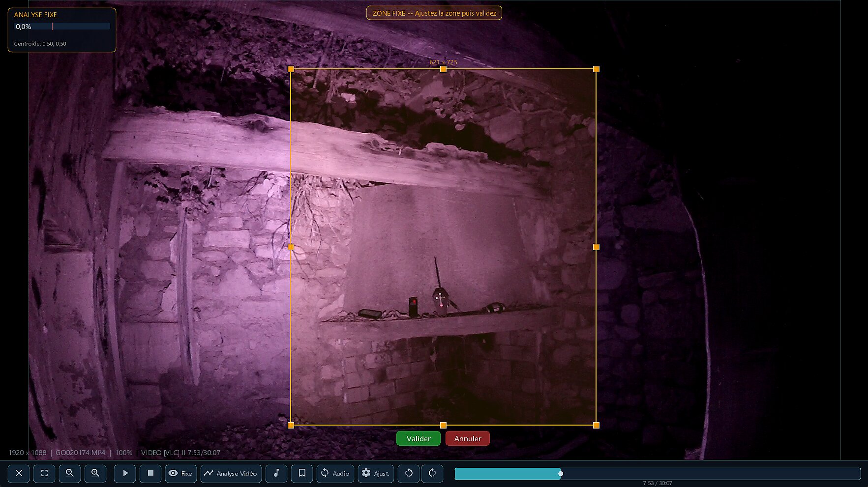Click the Stop playback icon

pyautogui.click(x=150, y=473)
